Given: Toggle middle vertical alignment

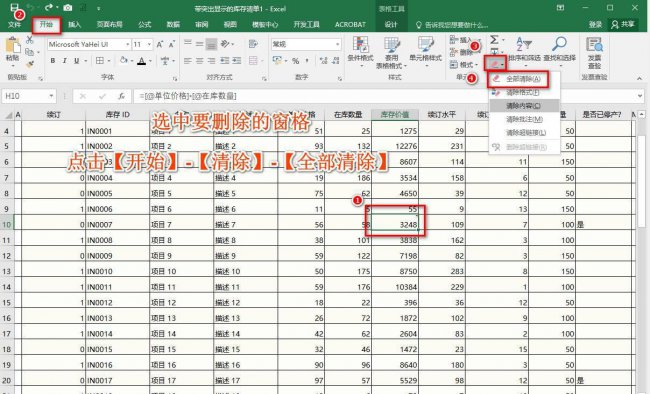Looking at the screenshot, I should click(200, 44).
